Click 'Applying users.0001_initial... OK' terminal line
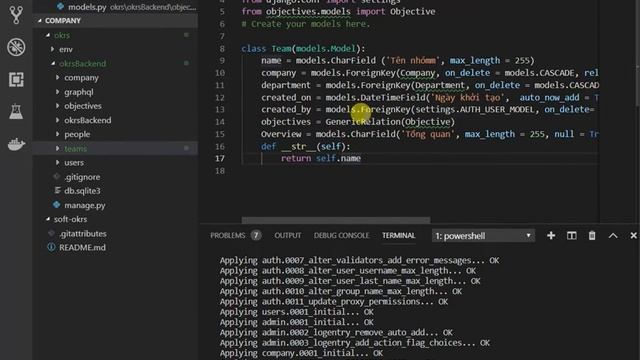The image size is (640, 360). click(296, 312)
